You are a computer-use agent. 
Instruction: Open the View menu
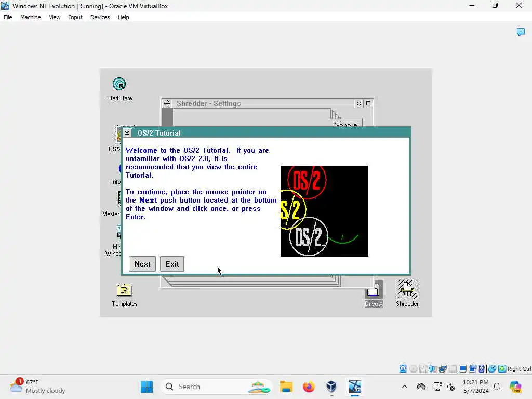coord(55,17)
